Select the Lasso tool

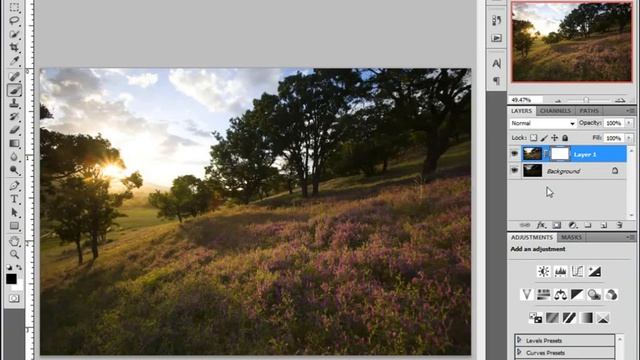coord(14,20)
